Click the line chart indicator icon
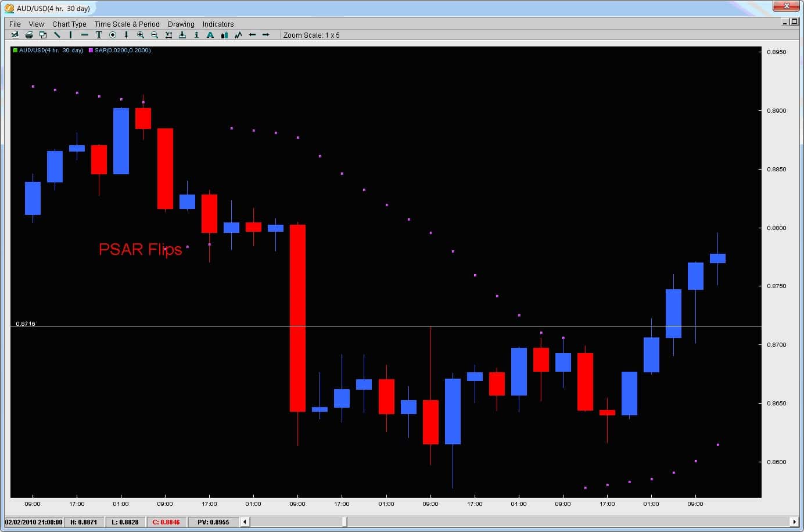 coord(238,35)
